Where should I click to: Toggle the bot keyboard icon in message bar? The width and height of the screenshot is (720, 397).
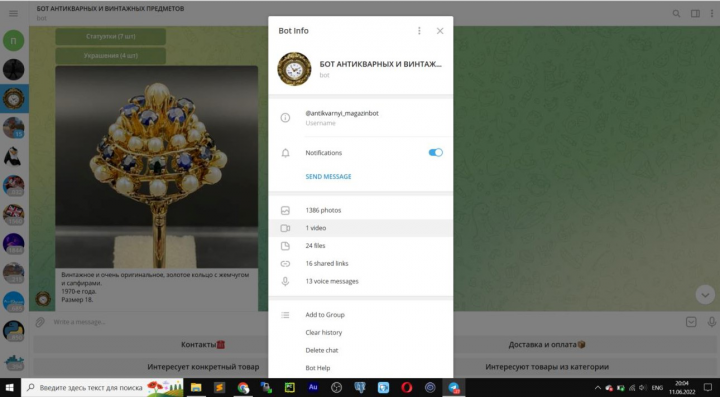pos(691,322)
